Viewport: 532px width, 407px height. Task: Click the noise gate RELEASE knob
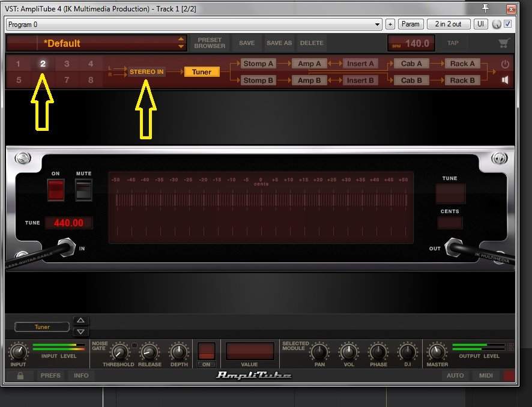pyautogui.click(x=150, y=352)
